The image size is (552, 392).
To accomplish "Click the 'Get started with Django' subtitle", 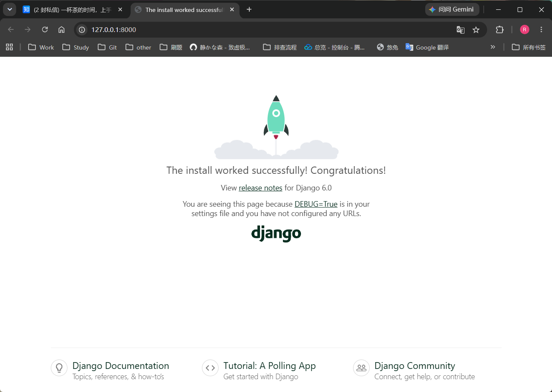I will click(x=261, y=377).
